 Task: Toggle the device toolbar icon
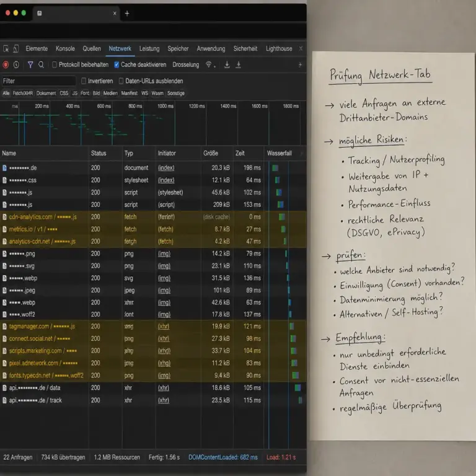tap(16, 48)
